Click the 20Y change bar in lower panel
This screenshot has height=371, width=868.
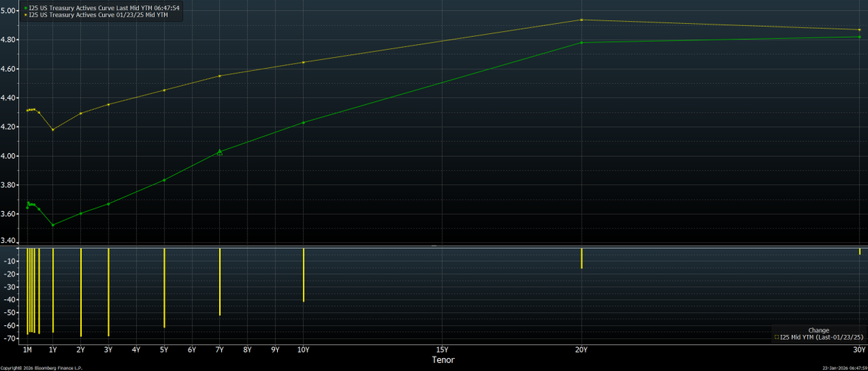[582, 258]
